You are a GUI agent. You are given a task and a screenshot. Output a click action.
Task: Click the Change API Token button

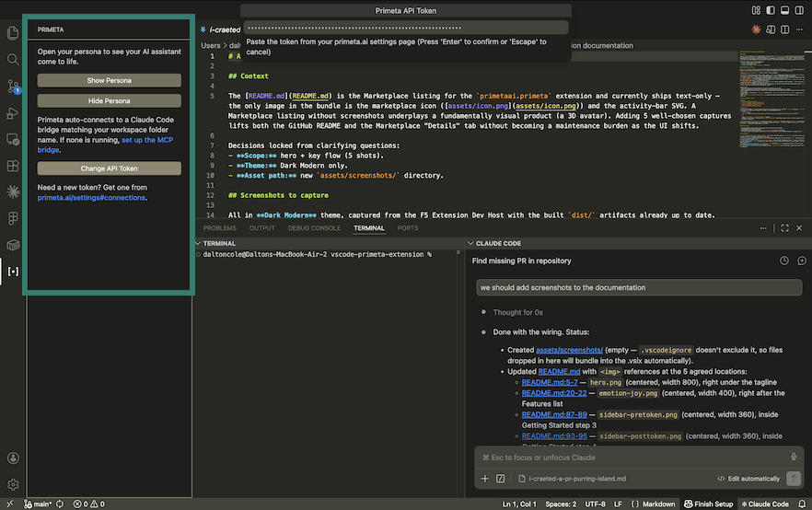click(110, 168)
